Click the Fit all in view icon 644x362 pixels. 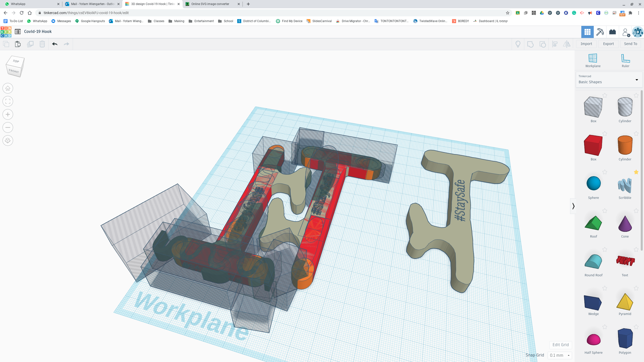click(8, 101)
